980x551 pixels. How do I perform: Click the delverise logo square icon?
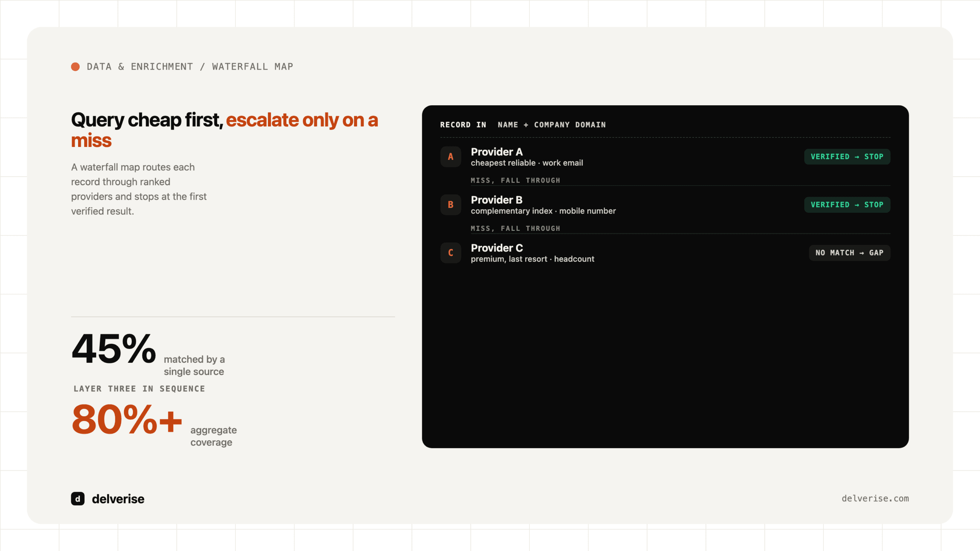pyautogui.click(x=78, y=499)
